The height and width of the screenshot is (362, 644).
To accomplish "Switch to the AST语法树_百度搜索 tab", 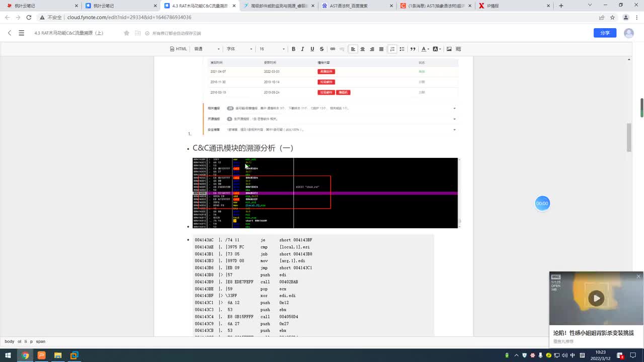I will [x=357, y=6].
